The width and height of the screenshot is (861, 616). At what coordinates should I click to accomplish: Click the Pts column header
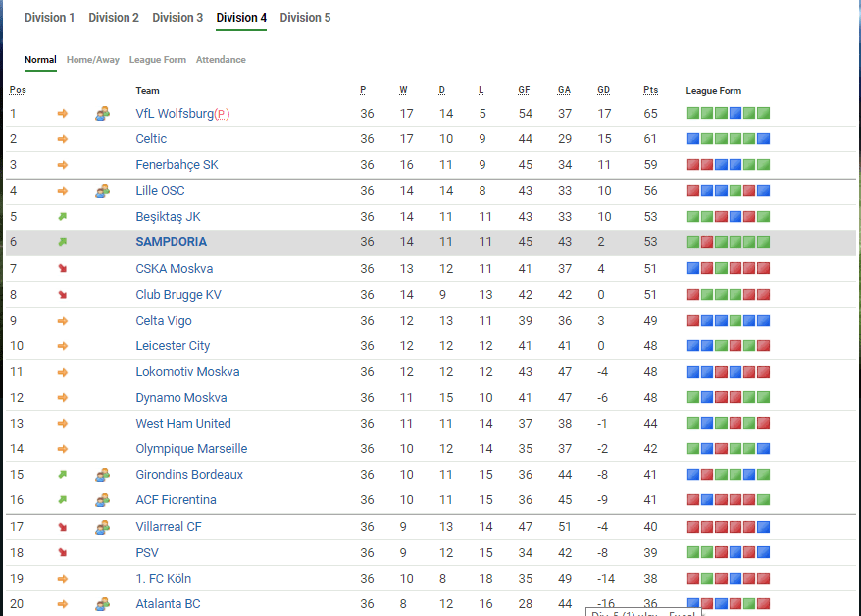(651, 91)
